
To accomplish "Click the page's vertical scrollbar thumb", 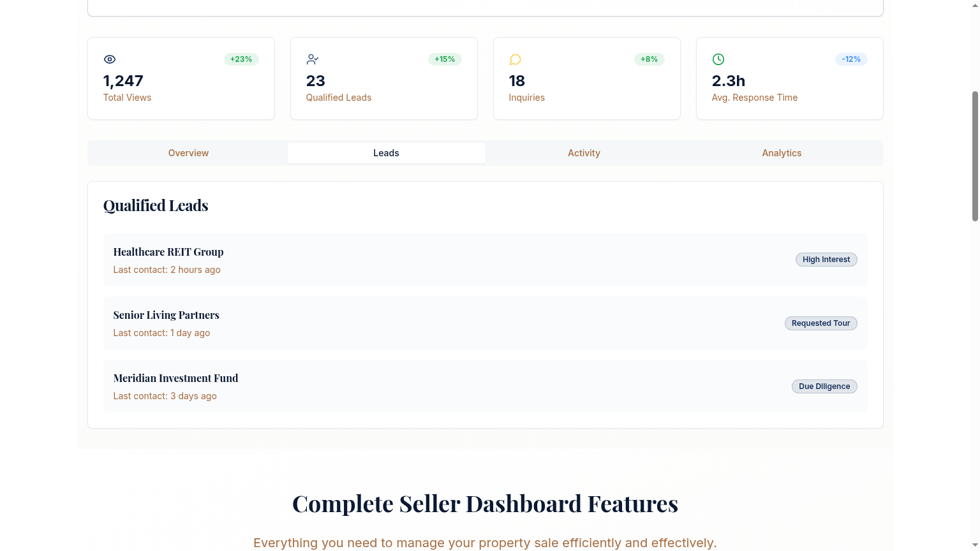I will coord(975,156).
